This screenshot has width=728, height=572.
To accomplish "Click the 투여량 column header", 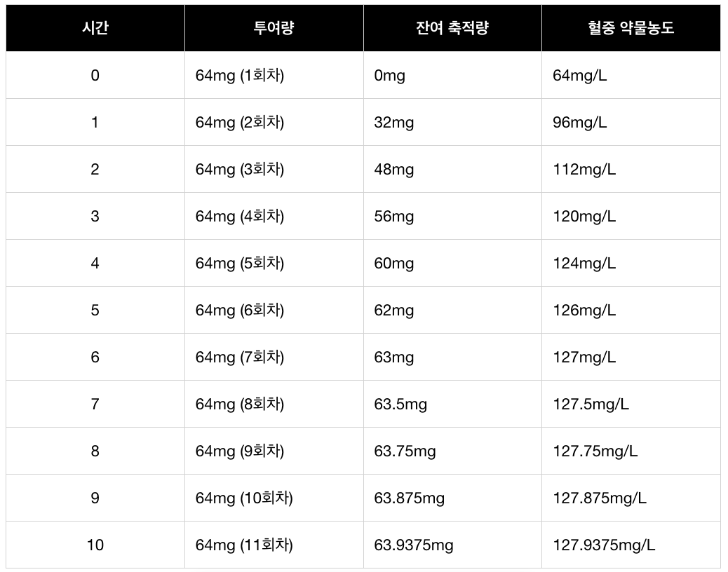I will click(274, 28).
